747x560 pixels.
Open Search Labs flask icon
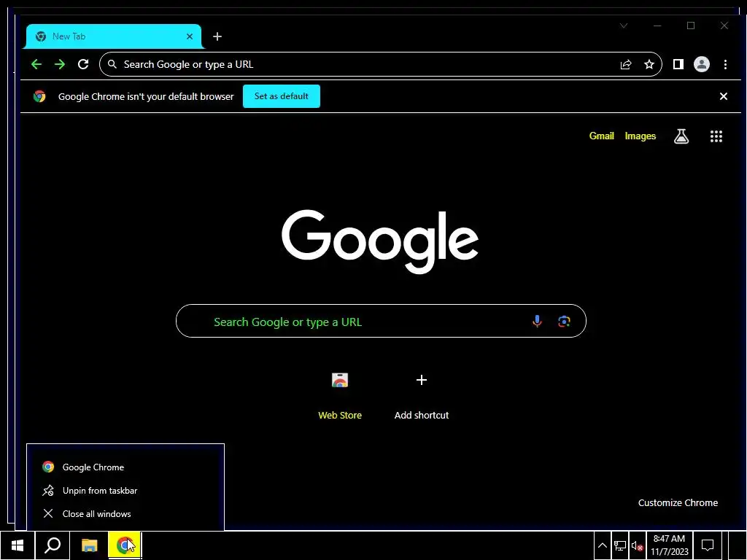[x=681, y=136]
